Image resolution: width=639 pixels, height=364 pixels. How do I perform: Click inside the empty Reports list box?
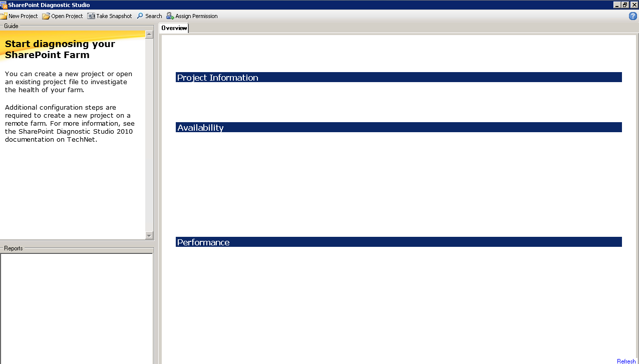pyautogui.click(x=77, y=308)
